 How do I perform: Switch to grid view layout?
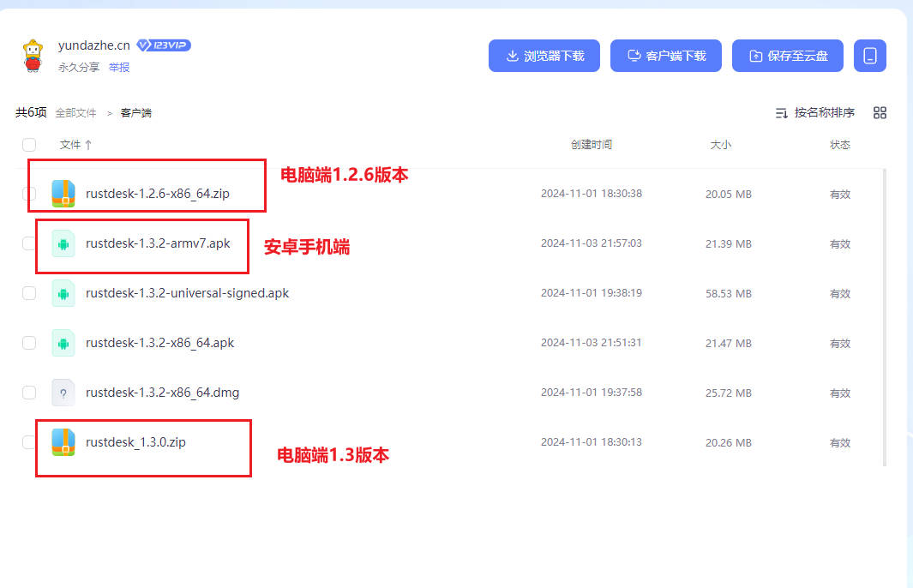click(x=880, y=113)
